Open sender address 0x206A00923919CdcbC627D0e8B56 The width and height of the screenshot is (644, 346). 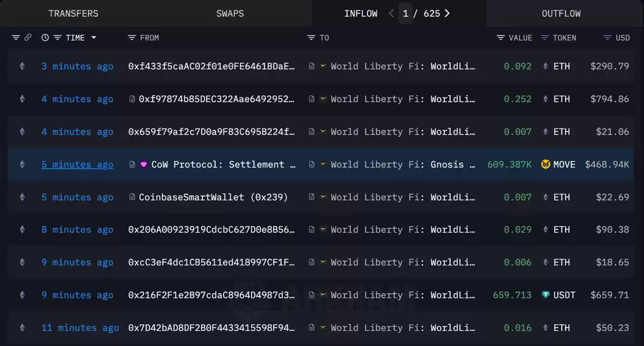pyautogui.click(x=211, y=229)
